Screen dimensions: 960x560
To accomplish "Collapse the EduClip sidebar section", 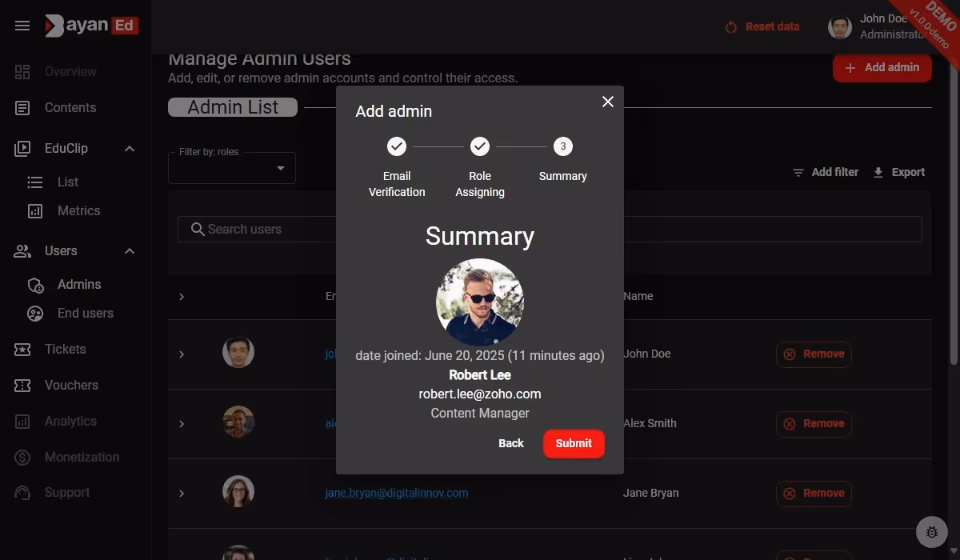I will (x=130, y=149).
